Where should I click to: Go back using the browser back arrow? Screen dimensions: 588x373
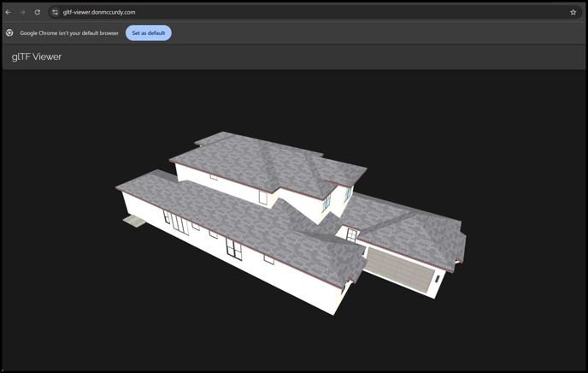8,12
